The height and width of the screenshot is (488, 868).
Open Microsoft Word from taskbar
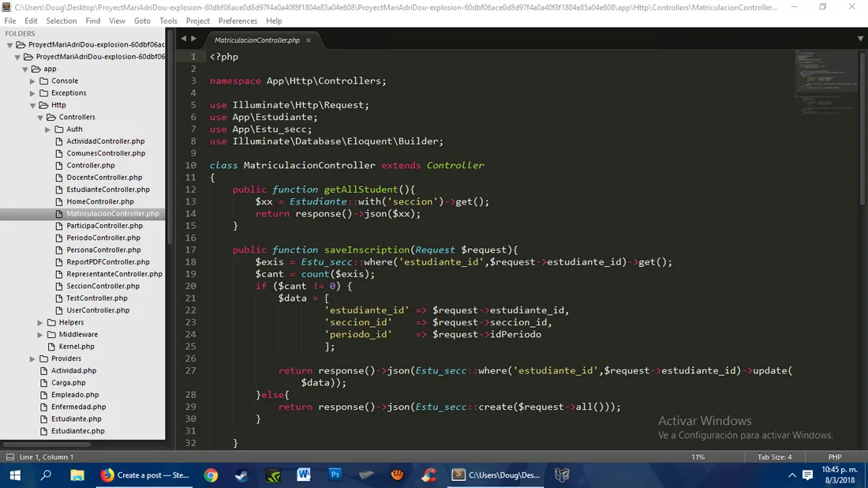pos(303,475)
